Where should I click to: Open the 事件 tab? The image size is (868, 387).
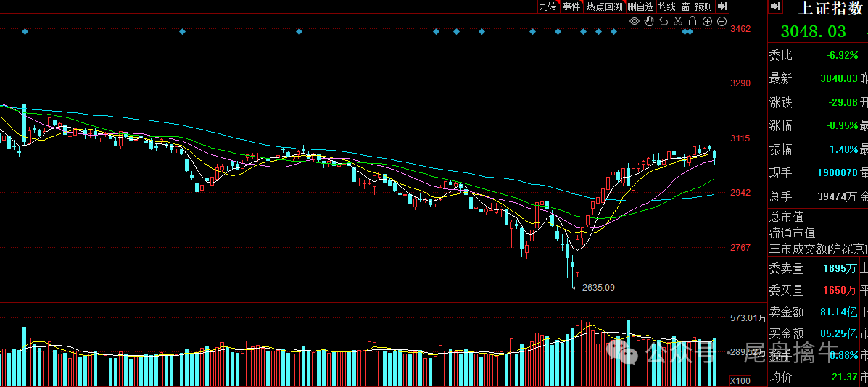[x=572, y=7]
